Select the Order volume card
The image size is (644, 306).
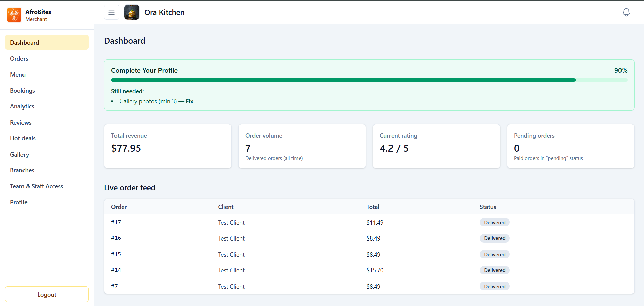click(302, 146)
